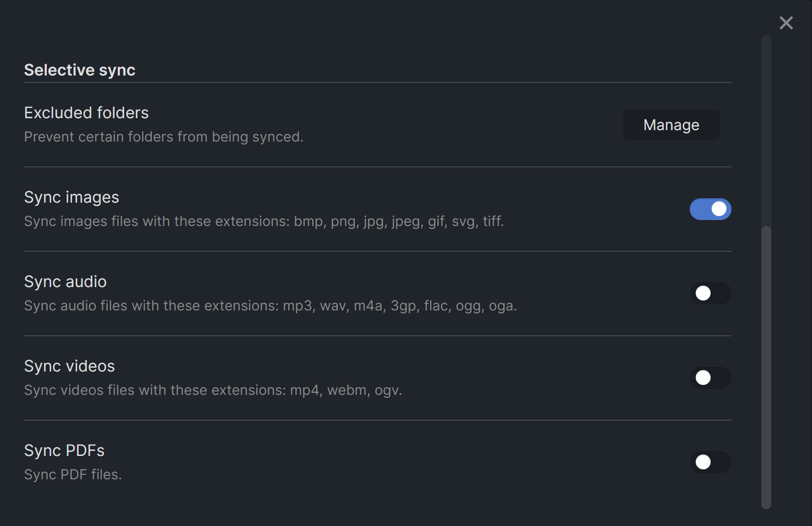Screen dimensions: 812x526
Task: Select the Excluded folders setting title
Action: (x=86, y=113)
